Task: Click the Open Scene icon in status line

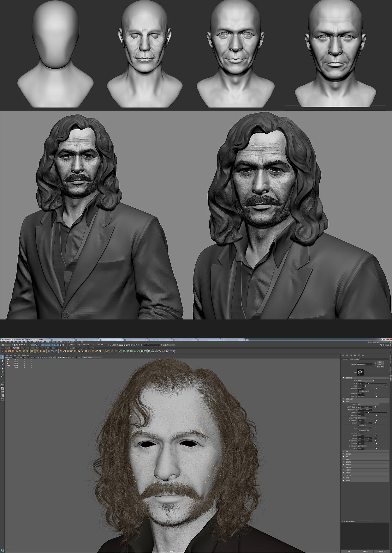Action: point(17,345)
